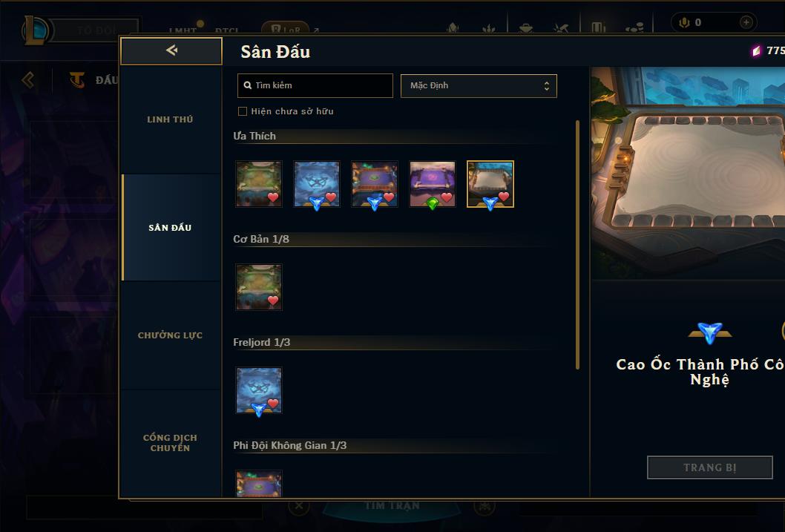Enable the Hiện chưa sở hữu checkbox

pos(243,111)
